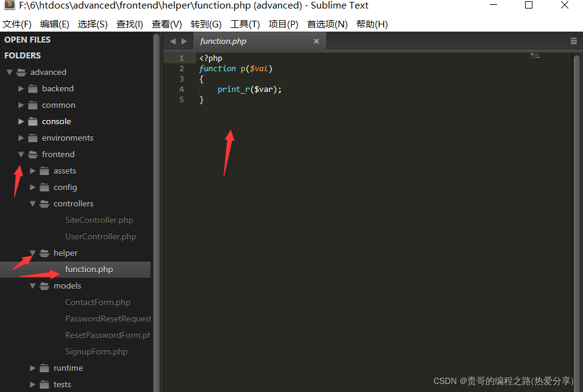
Task: Open the 文件(F) menu
Action: point(16,24)
